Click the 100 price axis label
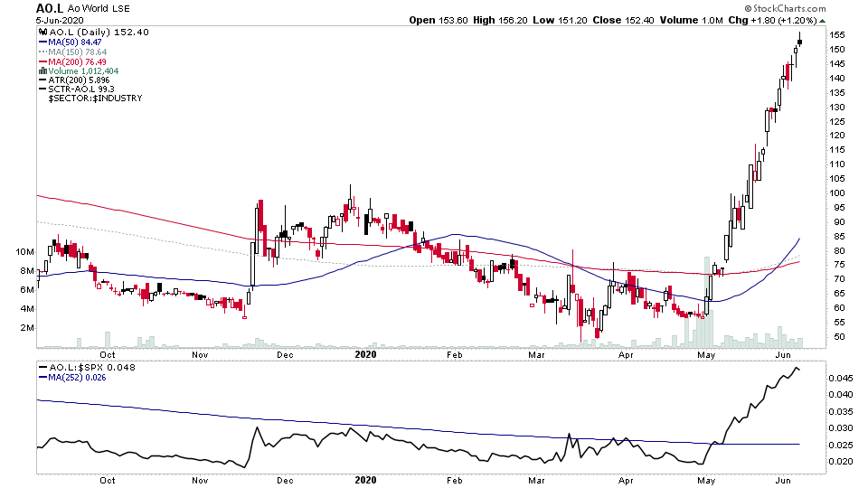The width and height of the screenshot is (868, 488). click(x=837, y=193)
